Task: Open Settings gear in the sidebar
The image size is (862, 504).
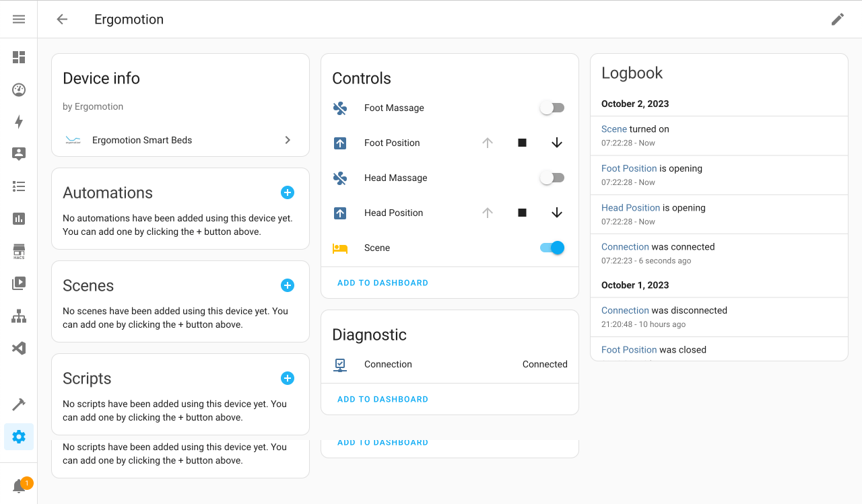Action: tap(19, 437)
